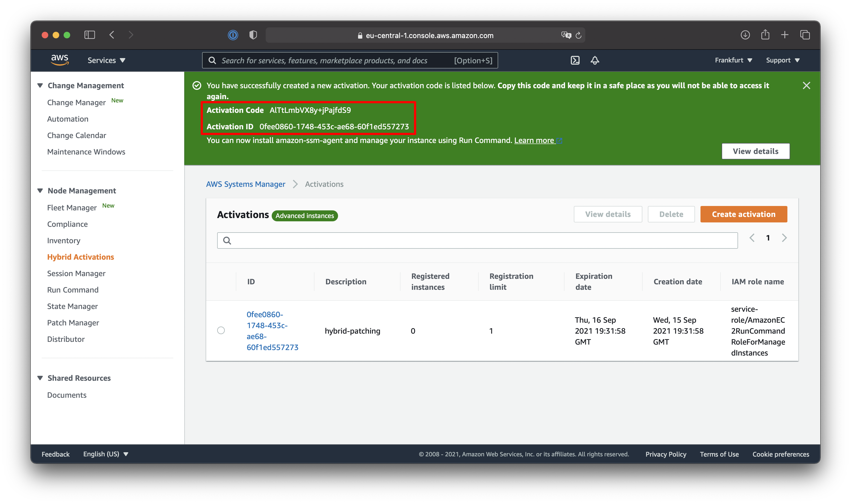851x504 pixels.
Task: Open Documents under Shared Resources
Action: [x=67, y=395]
